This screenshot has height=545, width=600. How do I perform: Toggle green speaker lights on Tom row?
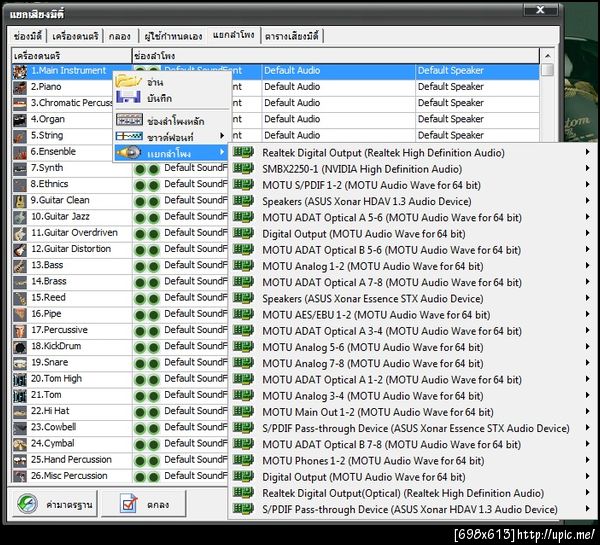[x=147, y=396]
